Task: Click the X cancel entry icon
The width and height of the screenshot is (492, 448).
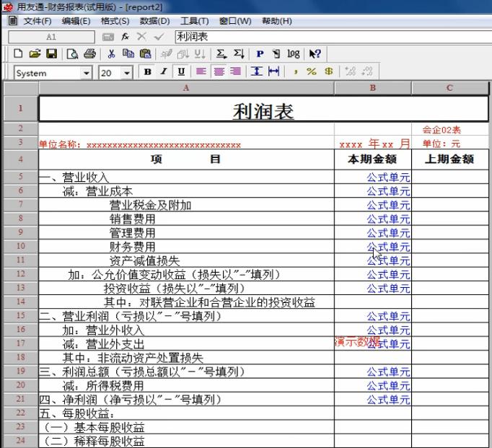Action: point(142,37)
